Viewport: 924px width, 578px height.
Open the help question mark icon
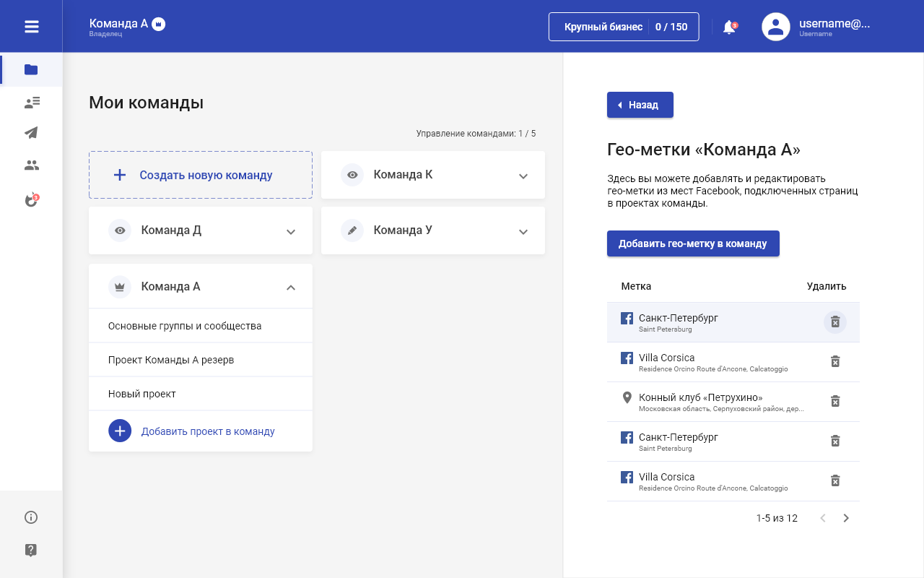point(31,551)
